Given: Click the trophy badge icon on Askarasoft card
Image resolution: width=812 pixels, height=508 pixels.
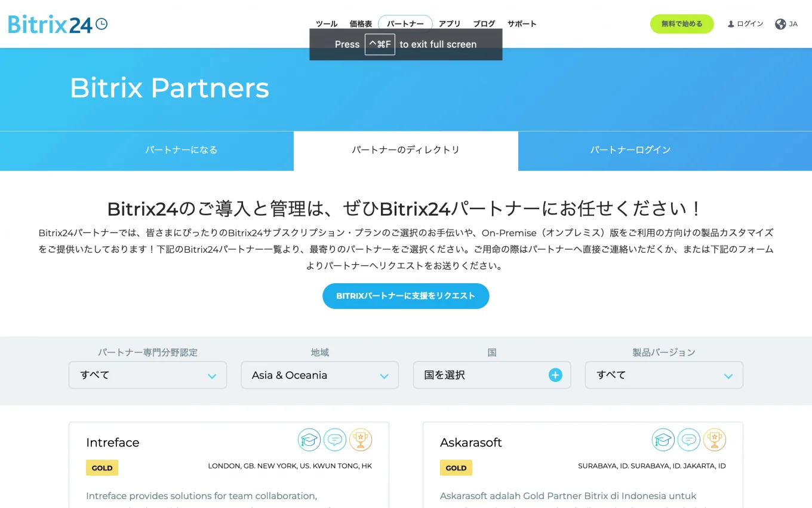Looking at the screenshot, I should pyautogui.click(x=715, y=440).
